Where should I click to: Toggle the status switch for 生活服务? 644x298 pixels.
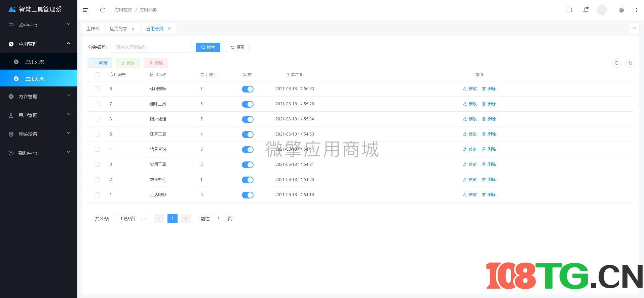coord(248,195)
